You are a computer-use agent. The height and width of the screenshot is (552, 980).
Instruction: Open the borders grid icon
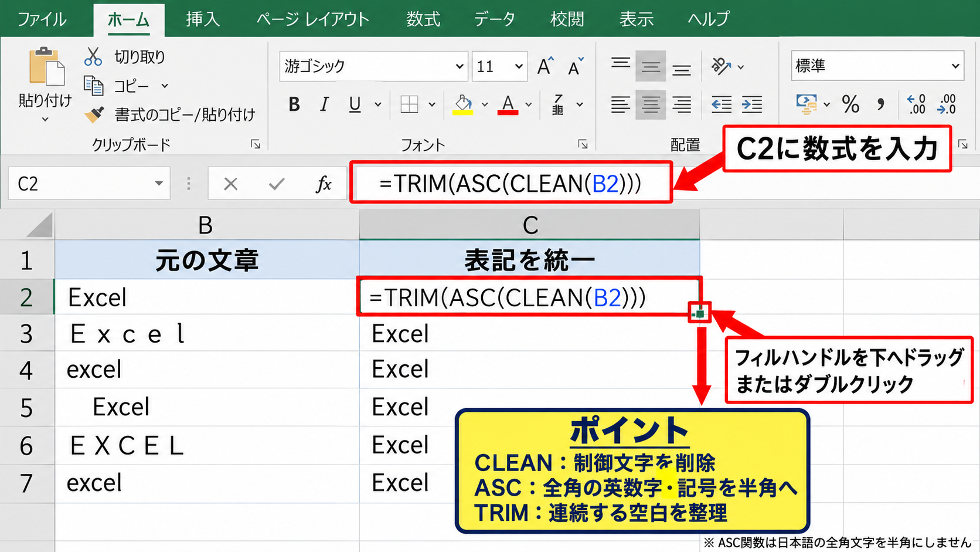(x=409, y=104)
